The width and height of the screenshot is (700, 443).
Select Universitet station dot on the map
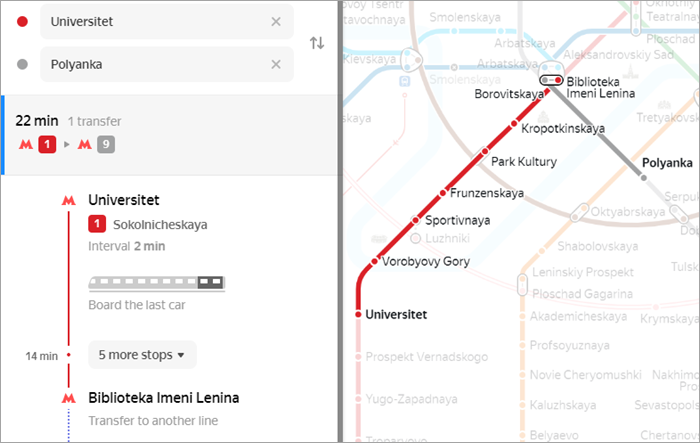point(358,314)
